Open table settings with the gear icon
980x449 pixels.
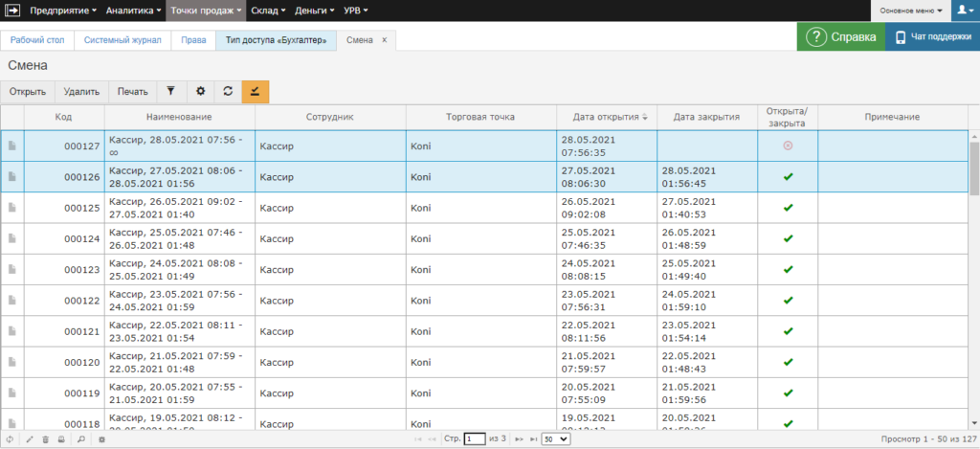pos(200,91)
